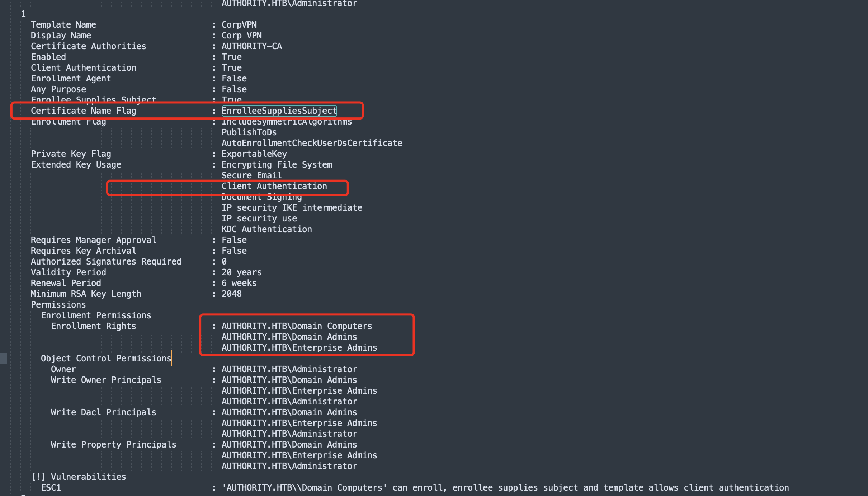The image size is (868, 496).
Task: Click the ESC1 vulnerability label
Action: 51,488
